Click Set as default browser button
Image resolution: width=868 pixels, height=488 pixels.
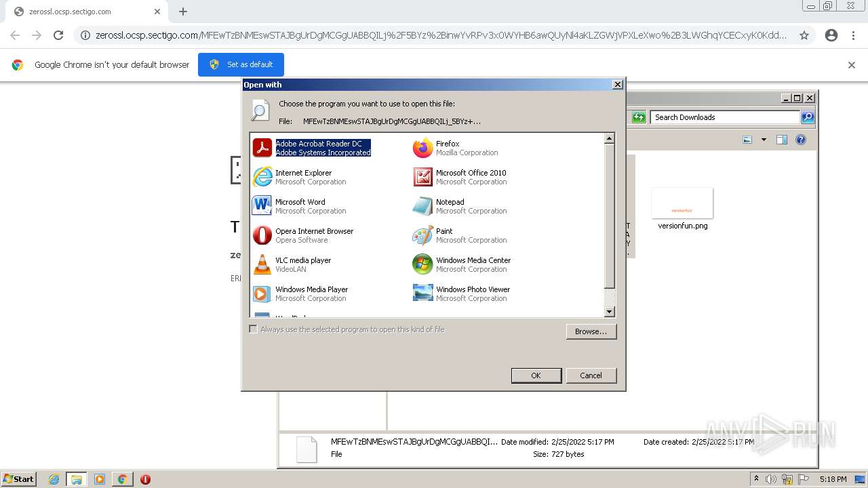tap(241, 64)
